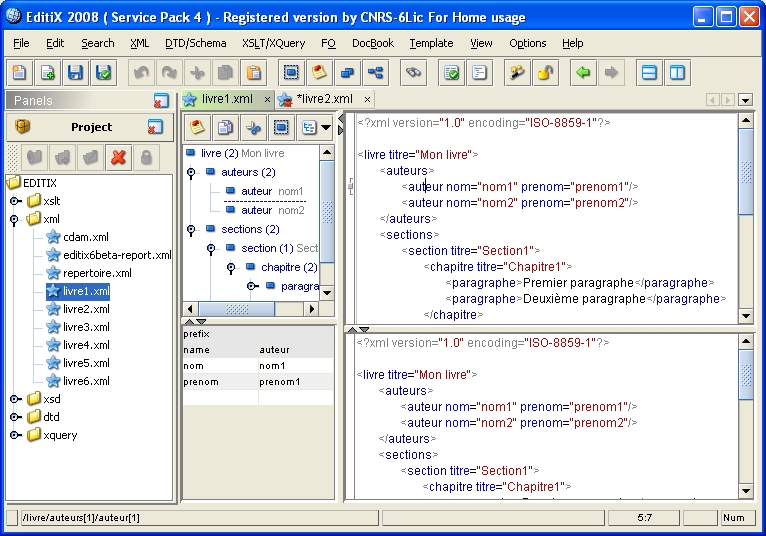This screenshot has height=536, width=766.
Task: Click the Redo arrow toolbar icon
Action: [169, 73]
